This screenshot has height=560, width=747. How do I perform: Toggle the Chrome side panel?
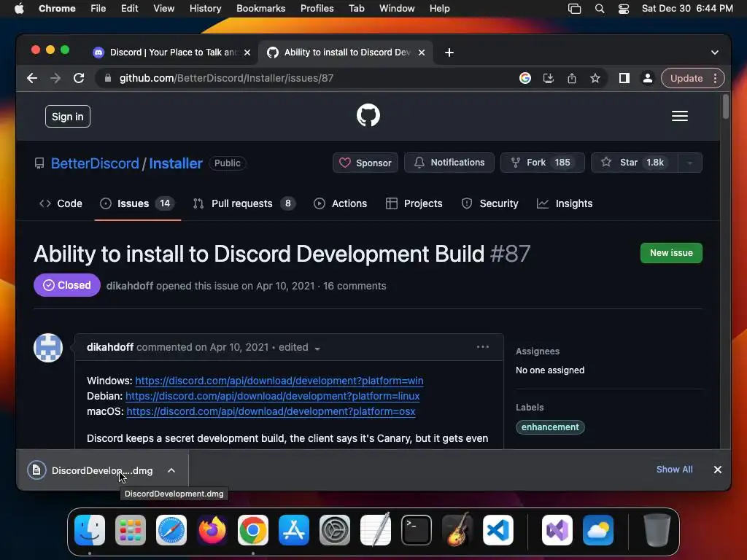624,78
